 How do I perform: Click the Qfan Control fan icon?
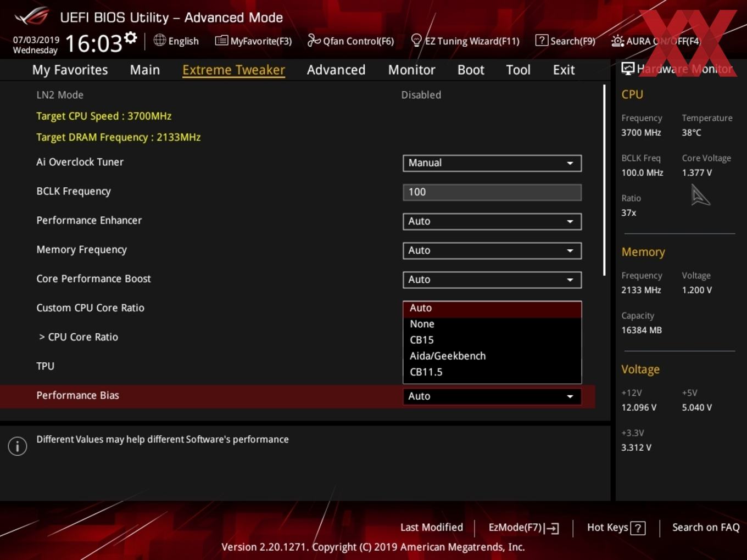314,40
